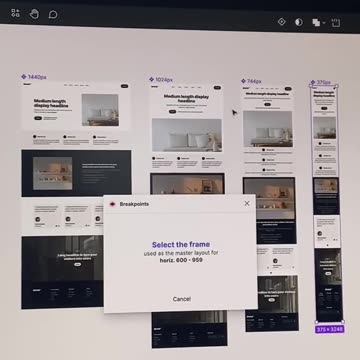Close the Breakpoints plugin dialog
Screen dimensions: 360x360
247,203
